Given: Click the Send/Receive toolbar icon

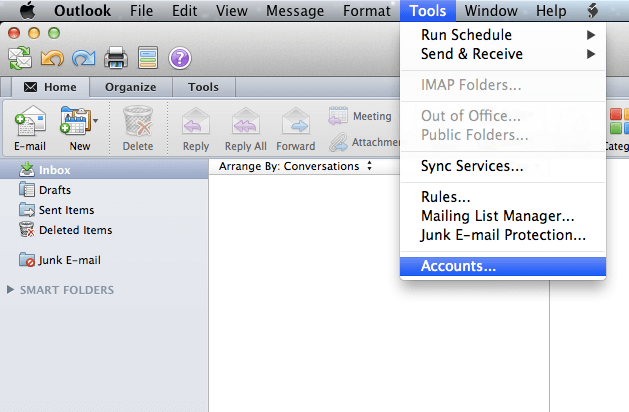Looking at the screenshot, I should tap(20, 58).
